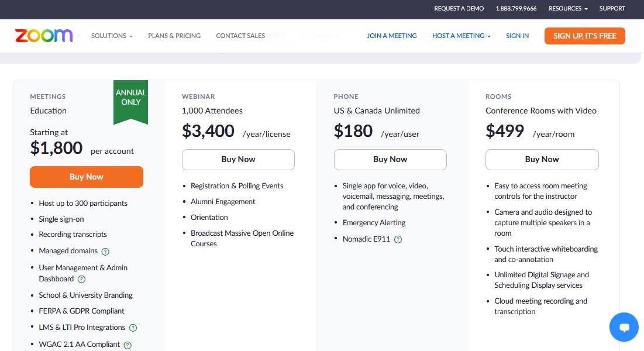
Task: Click the 1.888.799.9666 phone number
Action: (x=516, y=8)
